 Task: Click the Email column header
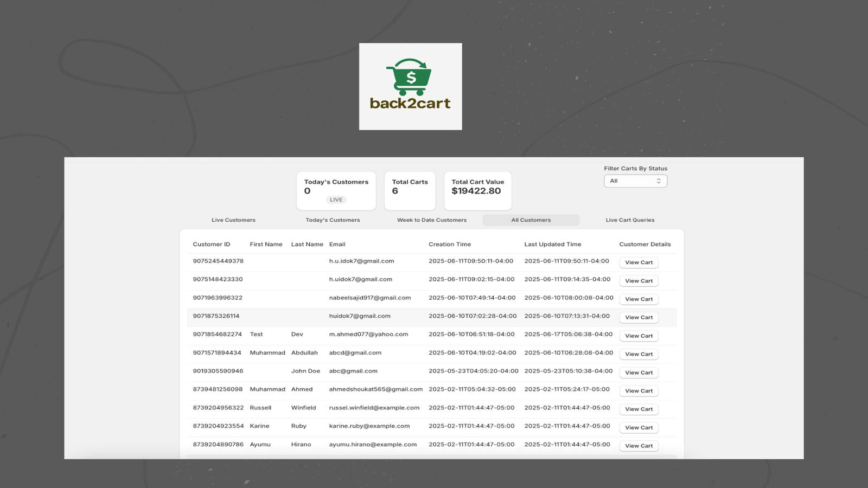(x=337, y=245)
